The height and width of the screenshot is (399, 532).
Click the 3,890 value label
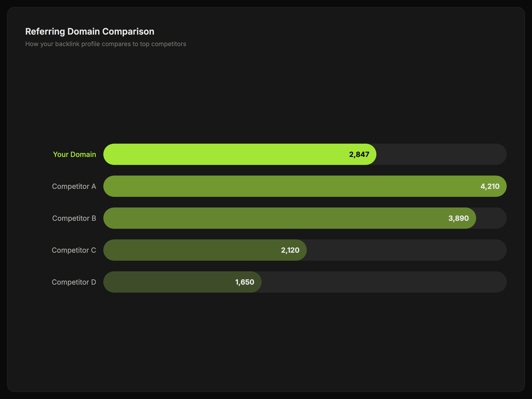point(458,218)
